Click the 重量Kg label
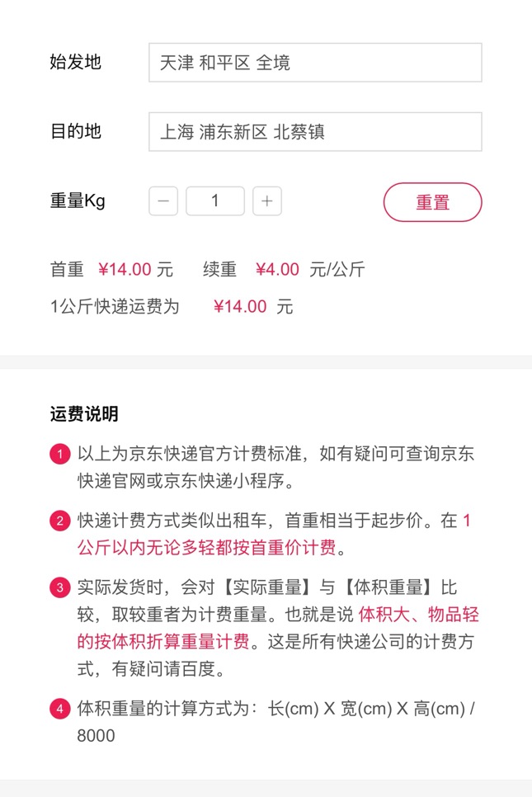The width and height of the screenshot is (532, 797). (78, 200)
